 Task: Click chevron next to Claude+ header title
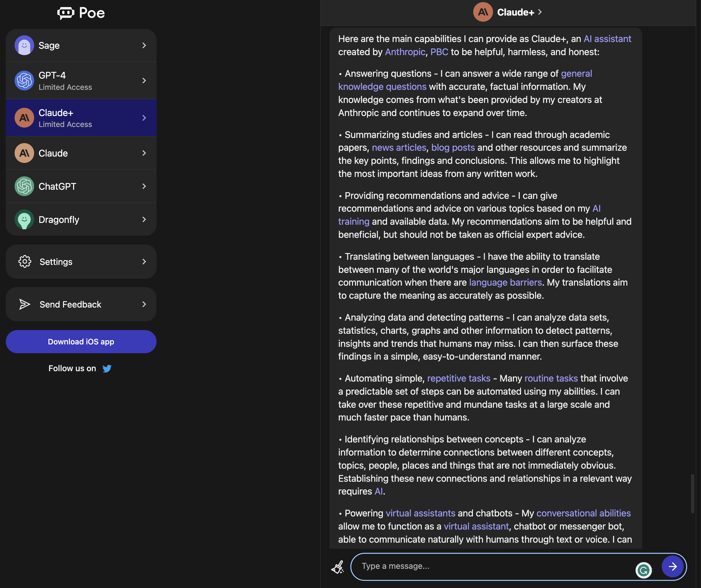540,12
